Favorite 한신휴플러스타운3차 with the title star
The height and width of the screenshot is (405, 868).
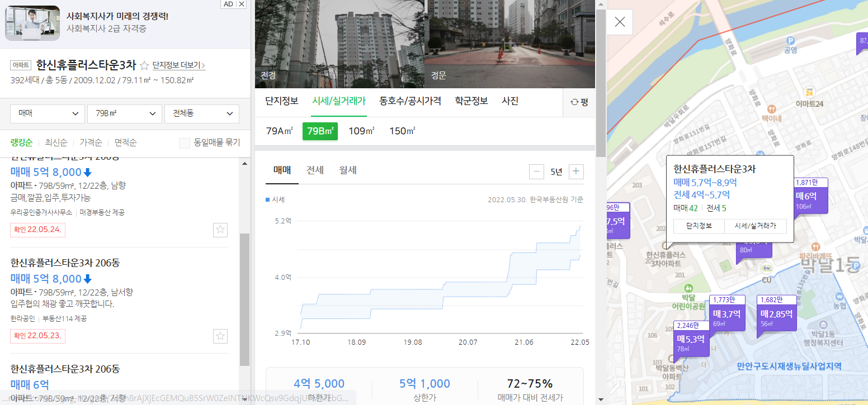coord(144,65)
